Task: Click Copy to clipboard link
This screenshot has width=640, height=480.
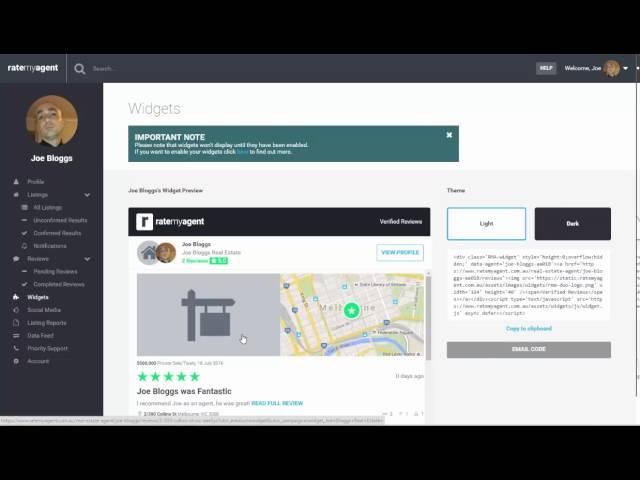Action: [x=529, y=329]
